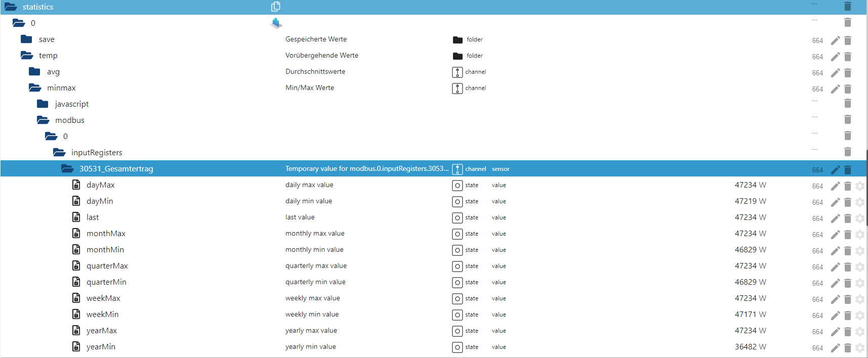This screenshot has height=358, width=868.
Task: Delete the javascript folder
Action: [x=848, y=103]
